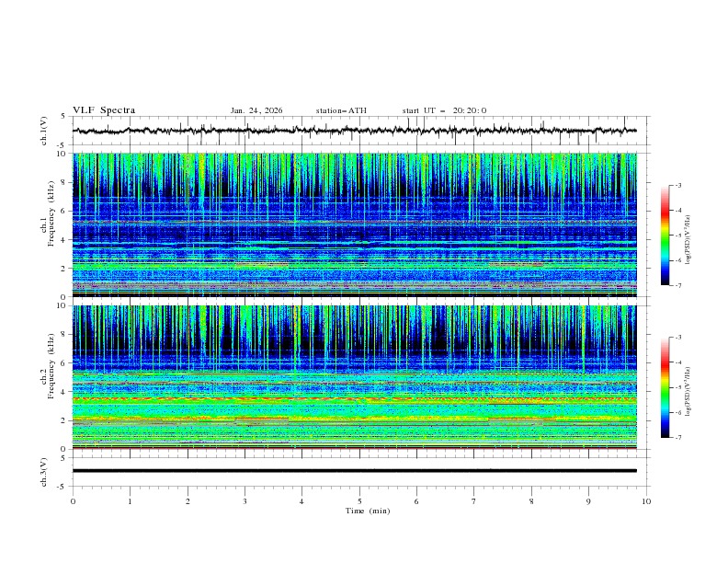The image size is (728, 563).
Task: Click the 'ch.3(V)' waveform axis label
Action: tap(44, 472)
